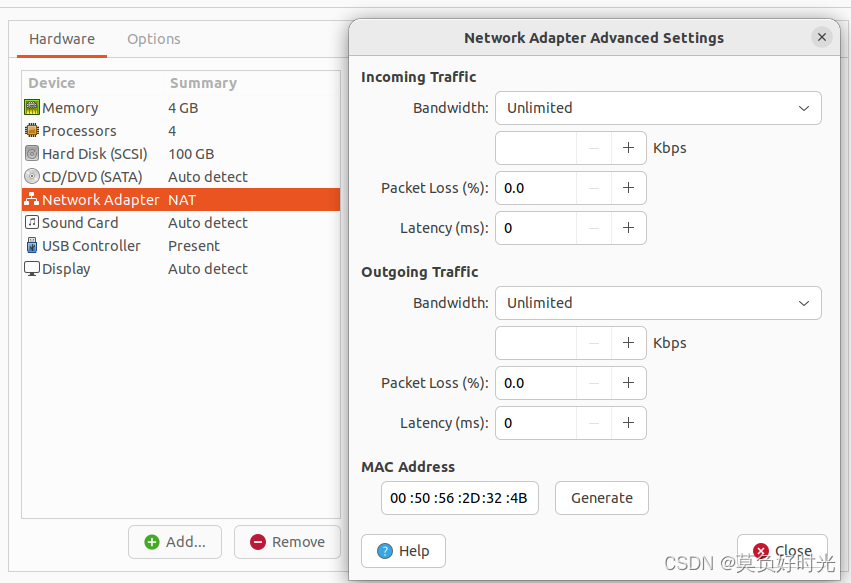Viewport: 851px width, 583px height.
Task: Open the USB Controller settings
Action: (x=31, y=245)
